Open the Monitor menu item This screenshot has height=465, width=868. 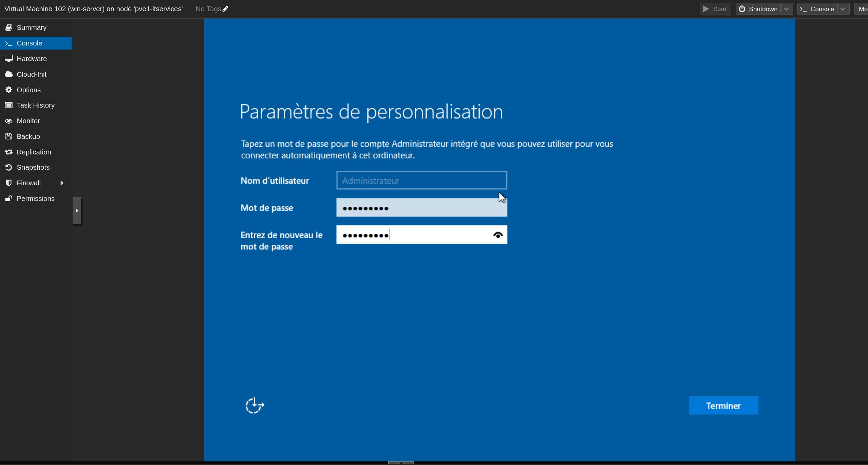click(28, 121)
